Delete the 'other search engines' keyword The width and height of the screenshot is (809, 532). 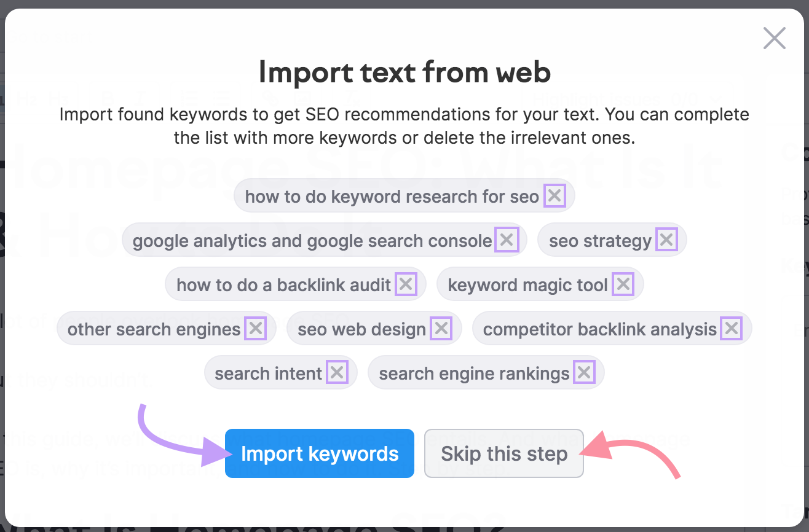[256, 329]
